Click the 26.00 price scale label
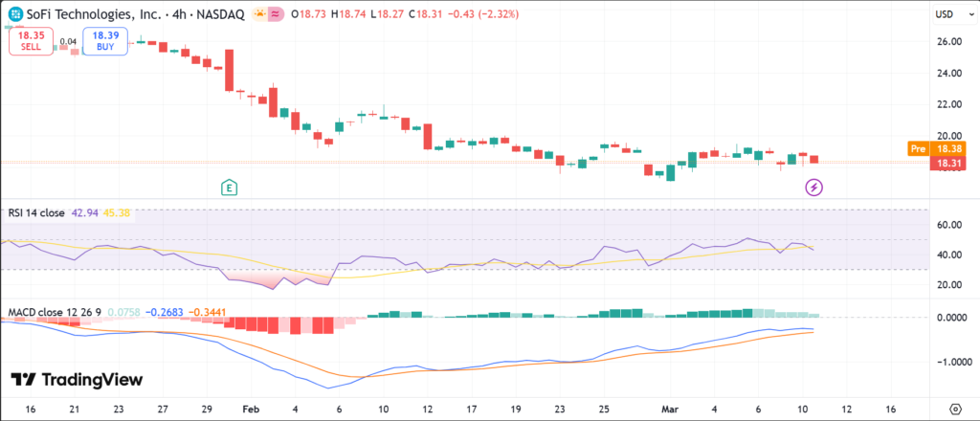This screenshot has width=980, height=421. (x=949, y=42)
